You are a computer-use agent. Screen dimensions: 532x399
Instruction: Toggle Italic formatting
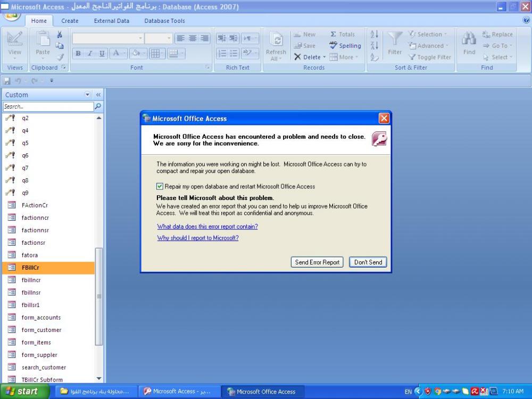point(90,53)
